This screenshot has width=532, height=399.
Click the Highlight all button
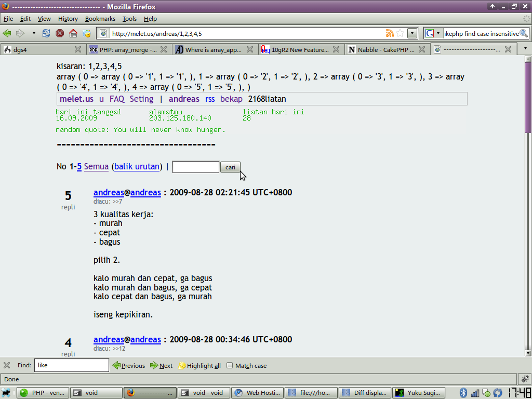(x=199, y=366)
